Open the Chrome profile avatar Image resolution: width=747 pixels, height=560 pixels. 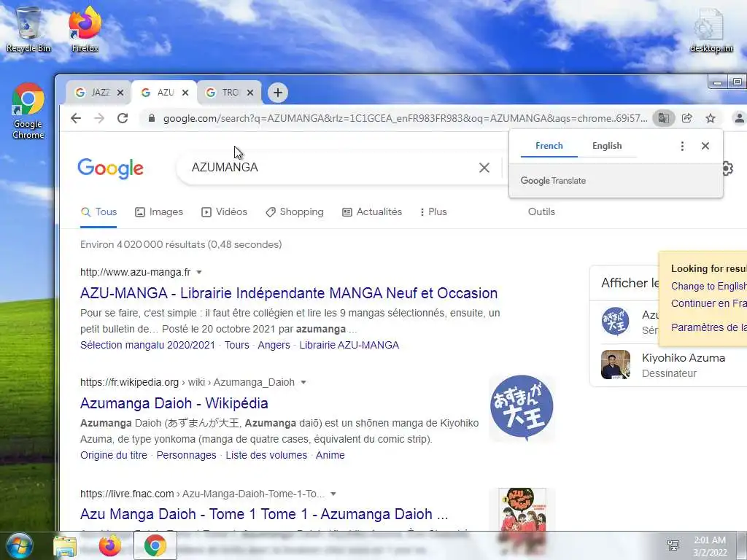[x=740, y=118]
